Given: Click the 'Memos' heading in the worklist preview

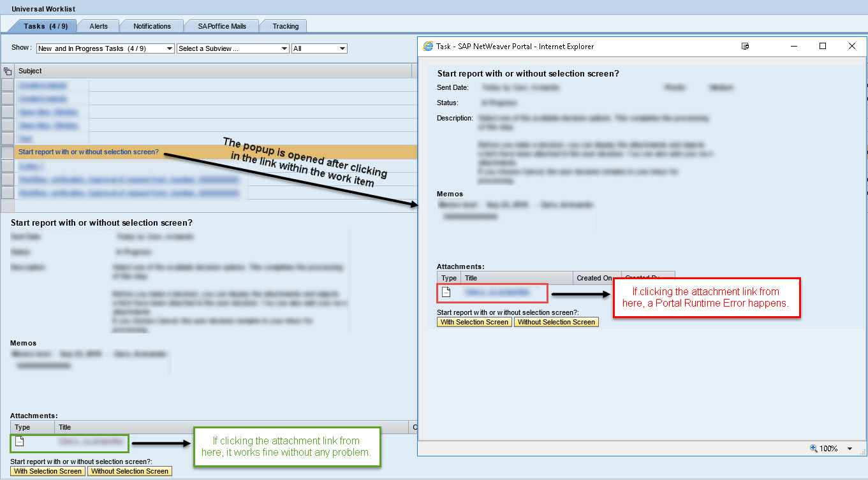Looking at the screenshot, I should [x=23, y=343].
